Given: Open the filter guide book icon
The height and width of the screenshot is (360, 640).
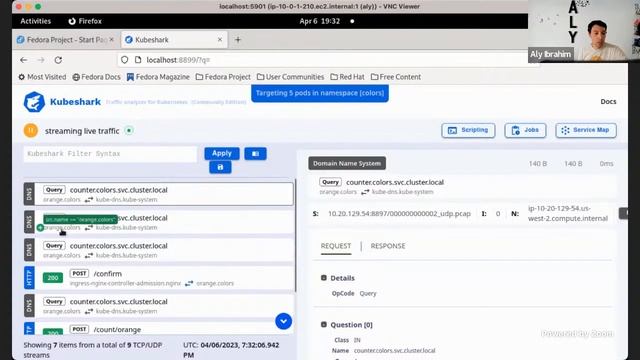Looking at the screenshot, I should click(256, 153).
